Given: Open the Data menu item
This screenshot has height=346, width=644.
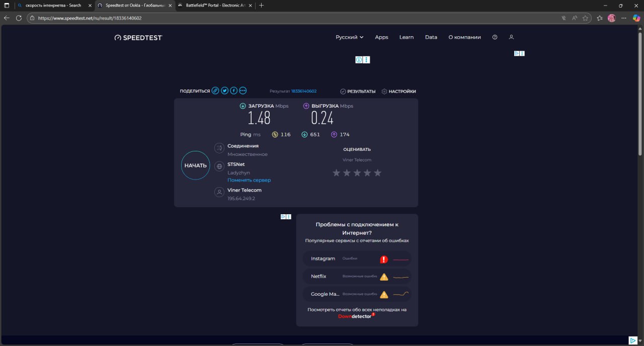Looking at the screenshot, I should pyautogui.click(x=431, y=37).
